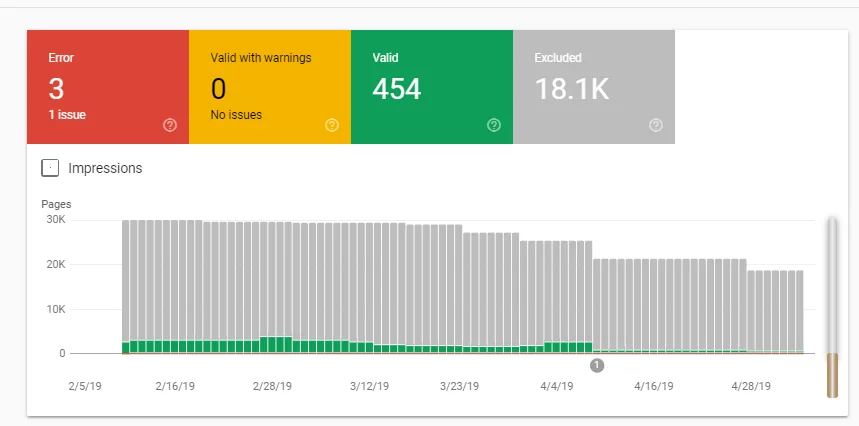Toggle the Impressions checkbox
Image resolution: width=859 pixels, height=426 pixels.
click(x=50, y=168)
